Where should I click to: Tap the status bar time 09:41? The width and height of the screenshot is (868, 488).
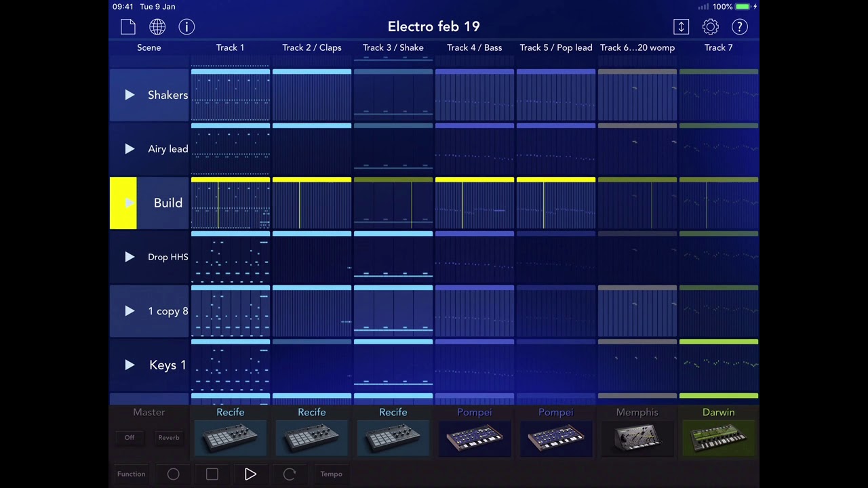(x=123, y=7)
